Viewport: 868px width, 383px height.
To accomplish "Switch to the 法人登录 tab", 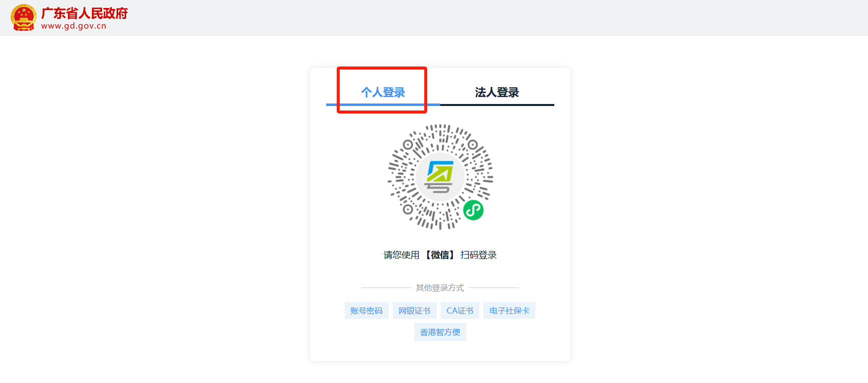I will (x=497, y=92).
